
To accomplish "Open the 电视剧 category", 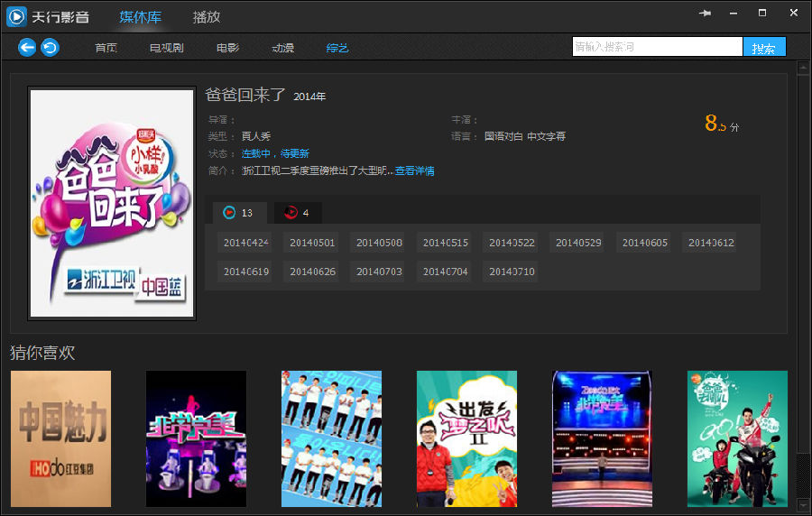I will pyautogui.click(x=166, y=48).
